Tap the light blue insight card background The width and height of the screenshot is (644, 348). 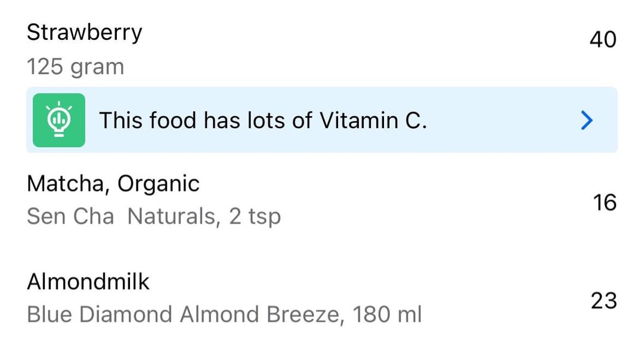point(322,120)
